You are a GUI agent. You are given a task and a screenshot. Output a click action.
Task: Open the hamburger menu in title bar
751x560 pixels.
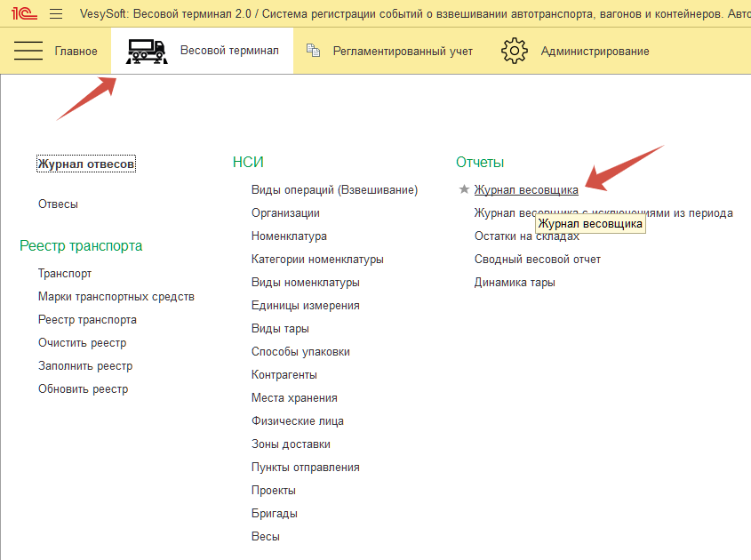coord(56,13)
